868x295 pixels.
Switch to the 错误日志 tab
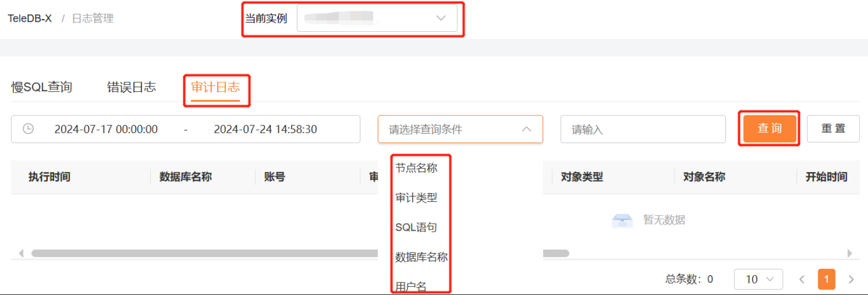[131, 87]
